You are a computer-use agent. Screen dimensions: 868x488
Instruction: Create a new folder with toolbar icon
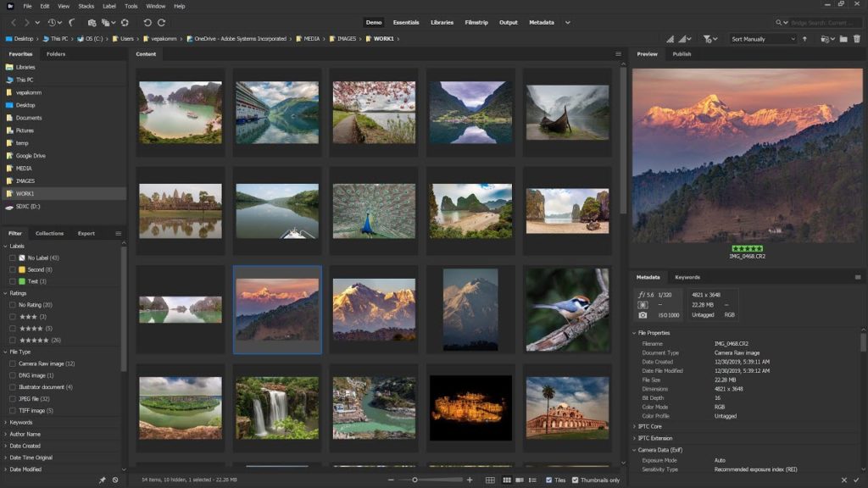(843, 39)
